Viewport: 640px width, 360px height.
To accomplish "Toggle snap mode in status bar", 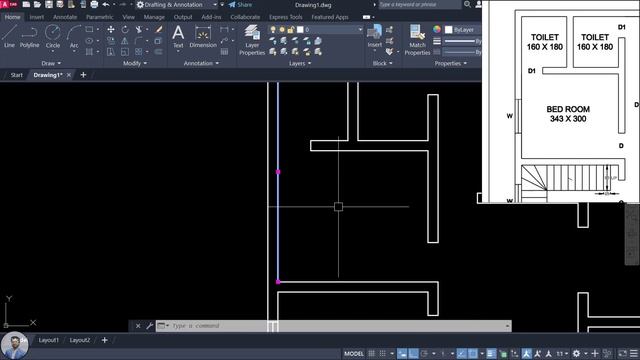I will (382, 353).
